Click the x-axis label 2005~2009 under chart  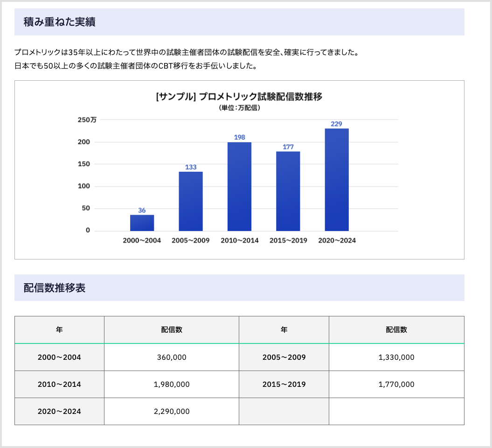pyautogui.click(x=190, y=240)
